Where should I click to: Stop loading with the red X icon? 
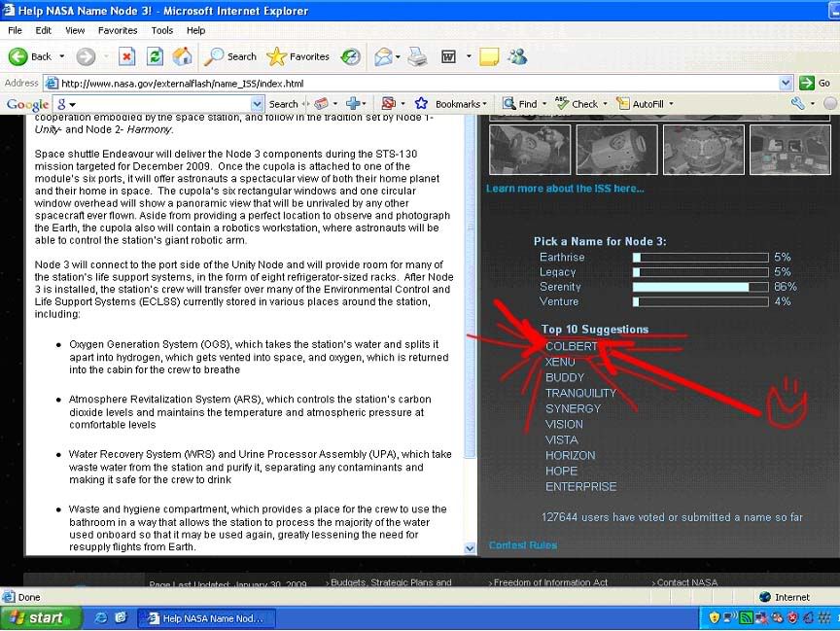point(127,56)
